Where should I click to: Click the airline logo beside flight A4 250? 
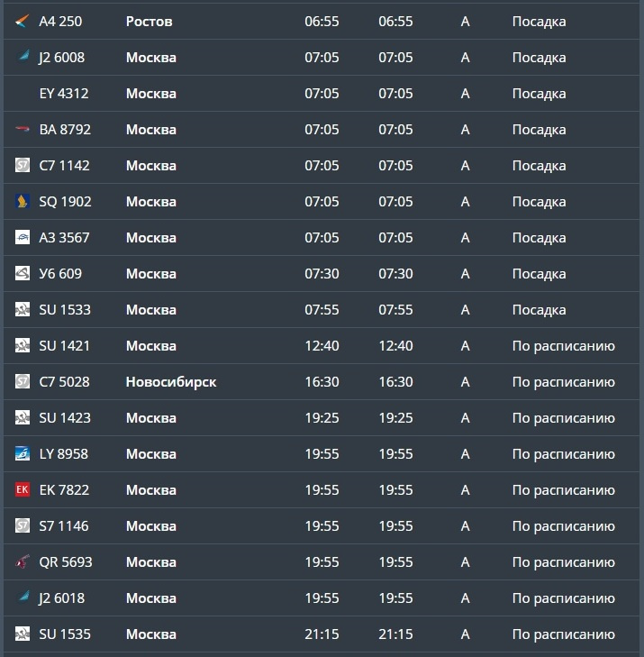pyautogui.click(x=23, y=21)
